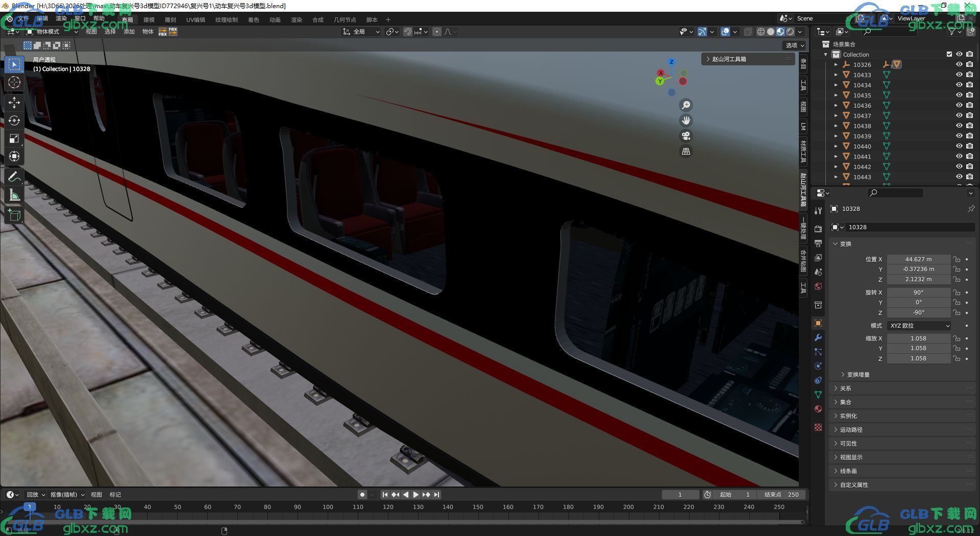Choose the Scale tool
The width and height of the screenshot is (980, 536).
(14, 139)
